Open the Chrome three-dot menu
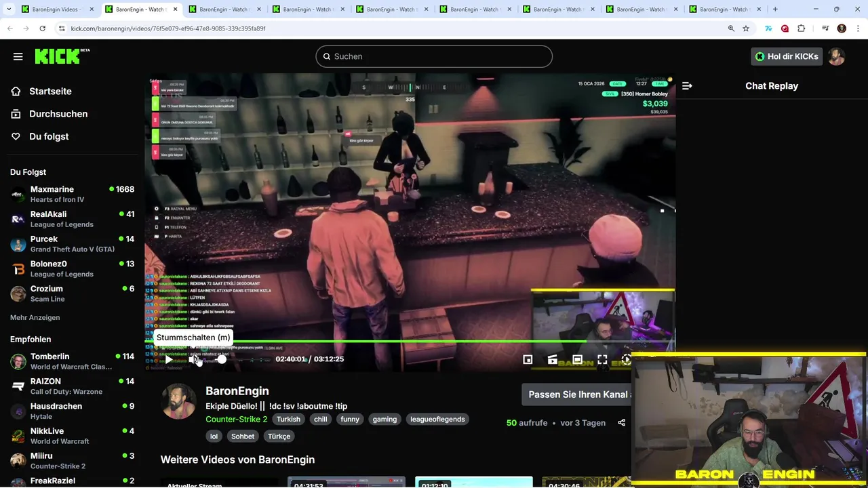Screen dimensions: 868x488 pos(858,28)
